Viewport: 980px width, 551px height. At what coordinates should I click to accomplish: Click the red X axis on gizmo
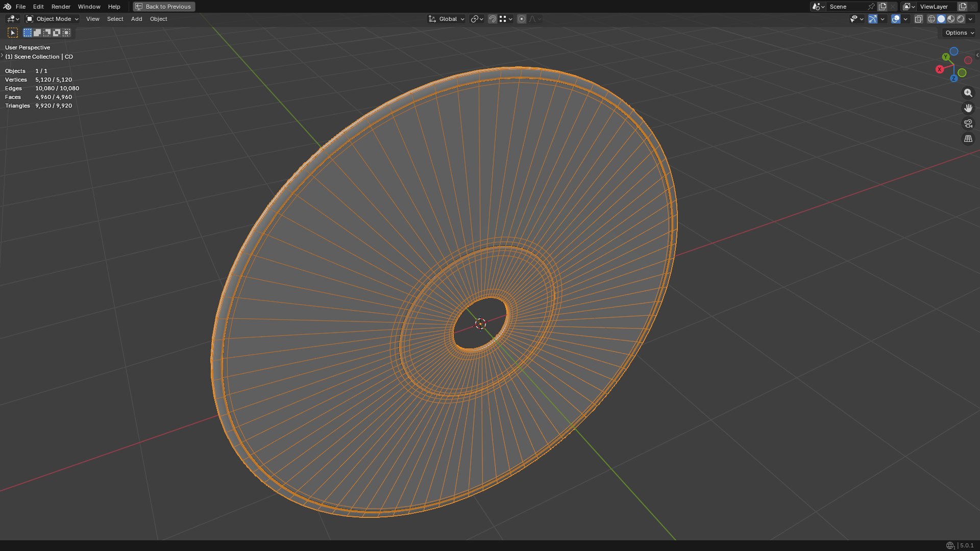[940, 69]
